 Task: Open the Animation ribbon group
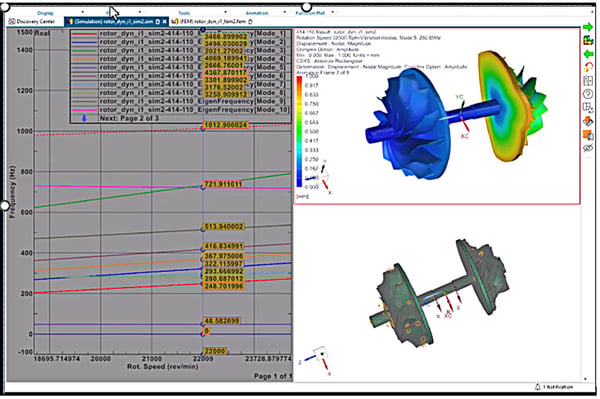click(x=257, y=13)
